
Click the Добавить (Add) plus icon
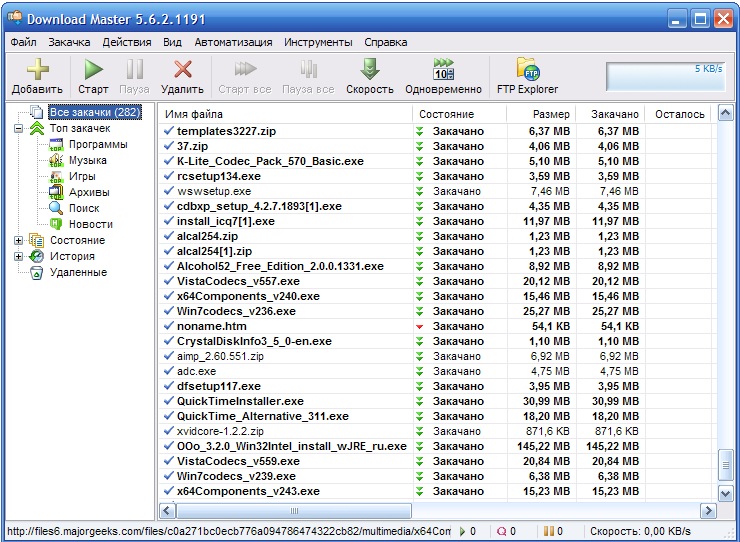37,70
